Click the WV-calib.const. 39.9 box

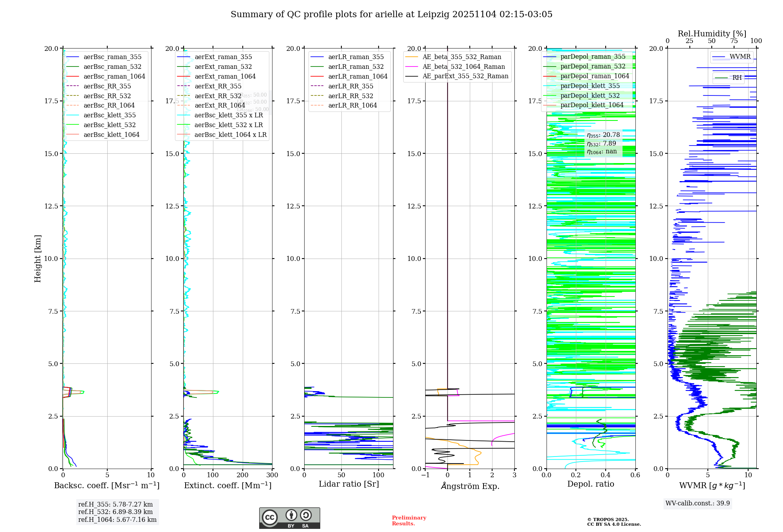tap(697, 503)
